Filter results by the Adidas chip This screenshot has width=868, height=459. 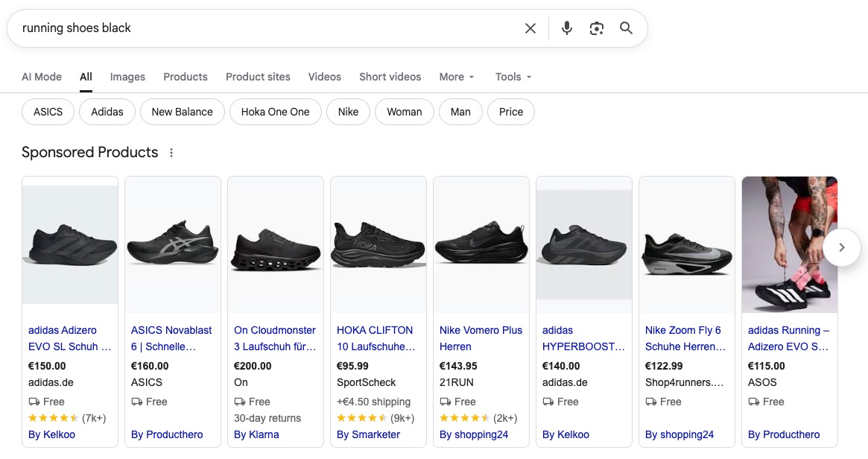(107, 112)
